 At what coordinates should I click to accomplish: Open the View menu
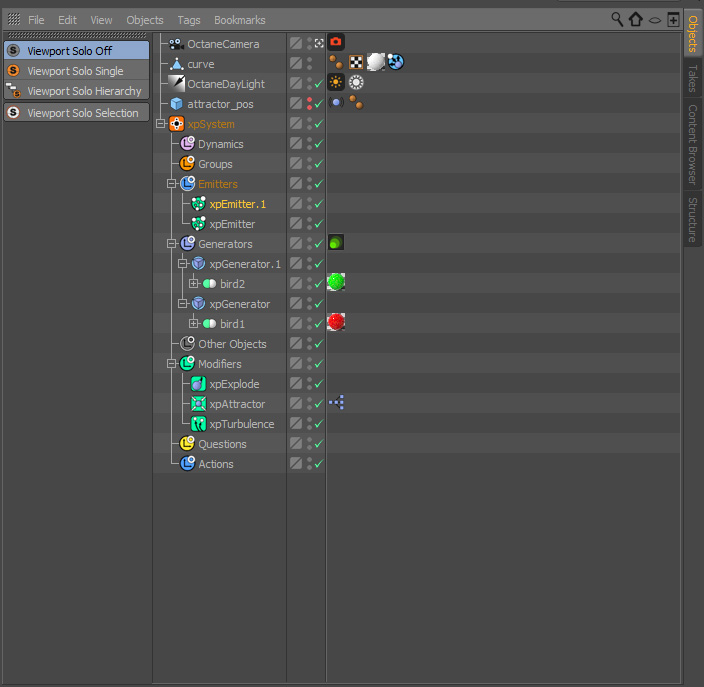pos(101,20)
